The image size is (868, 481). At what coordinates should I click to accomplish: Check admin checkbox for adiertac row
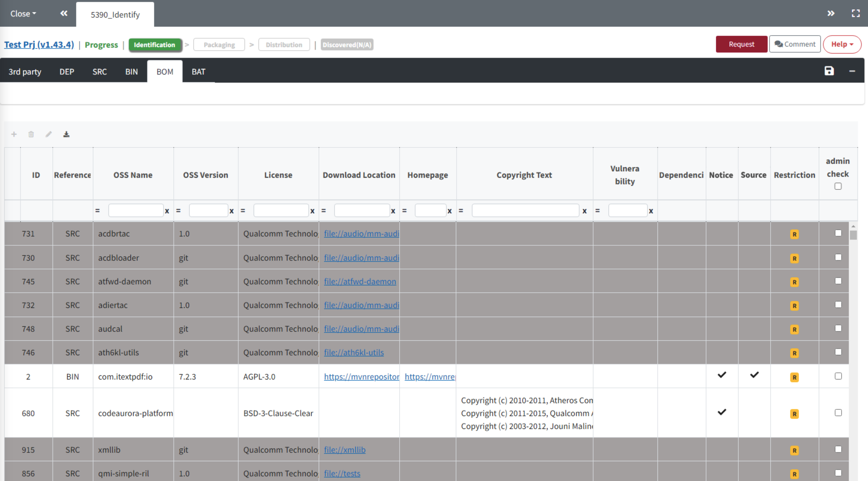(x=838, y=304)
